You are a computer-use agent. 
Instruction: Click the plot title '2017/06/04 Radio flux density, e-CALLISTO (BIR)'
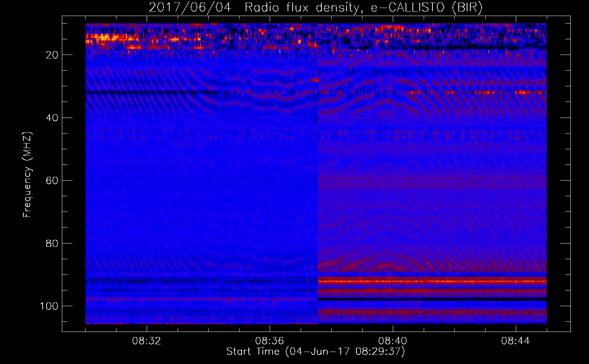click(x=316, y=8)
